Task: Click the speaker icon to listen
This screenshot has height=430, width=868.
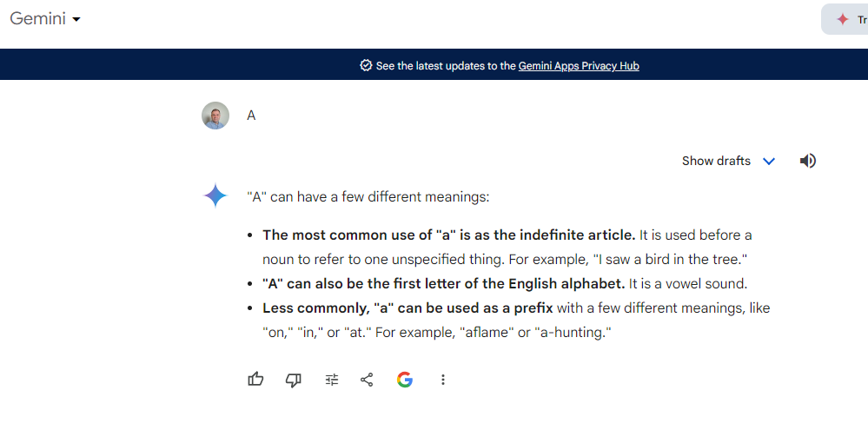Action: (x=808, y=161)
